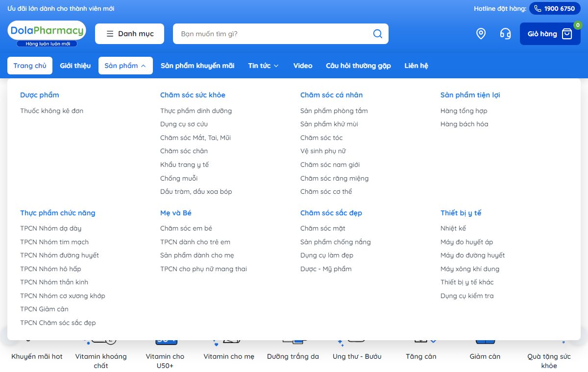This screenshot has width=588, height=372.
Task: Select Chăm sóc chân
Action: coord(184,151)
